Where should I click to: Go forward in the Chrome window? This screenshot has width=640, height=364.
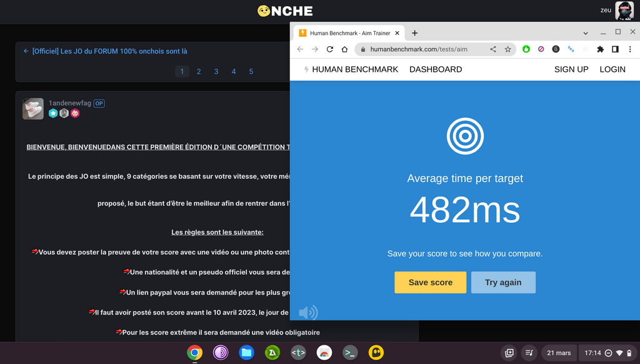[315, 49]
